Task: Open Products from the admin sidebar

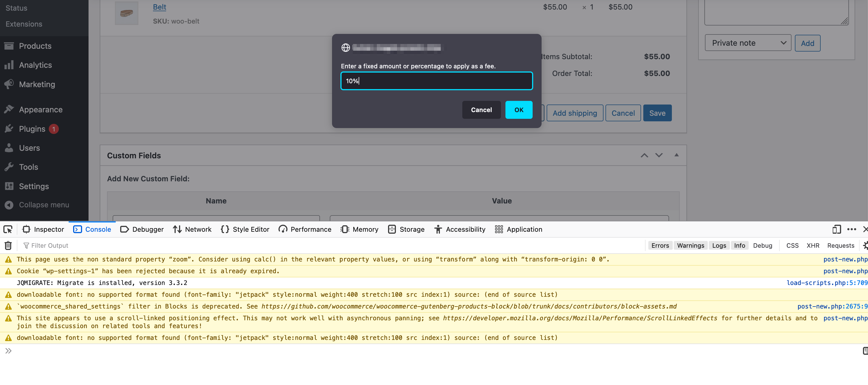Action: (35, 46)
